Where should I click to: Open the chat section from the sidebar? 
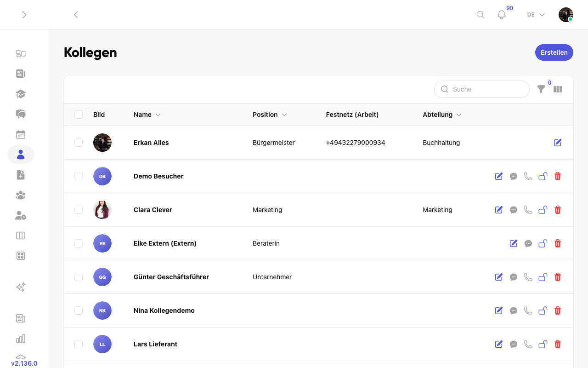point(21,114)
